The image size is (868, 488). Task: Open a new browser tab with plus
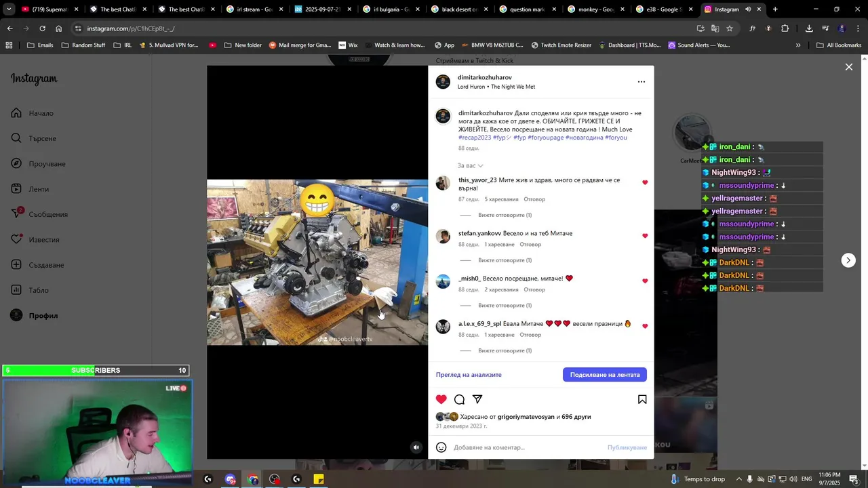point(775,9)
